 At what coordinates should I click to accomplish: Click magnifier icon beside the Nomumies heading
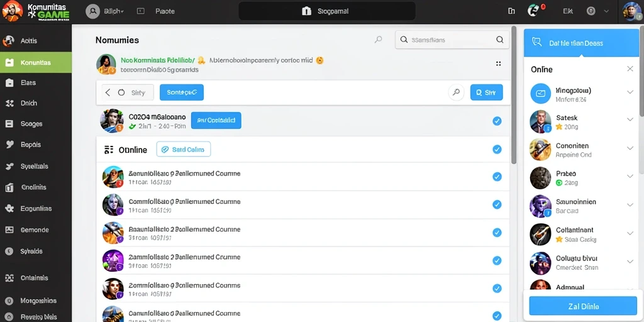(x=378, y=40)
